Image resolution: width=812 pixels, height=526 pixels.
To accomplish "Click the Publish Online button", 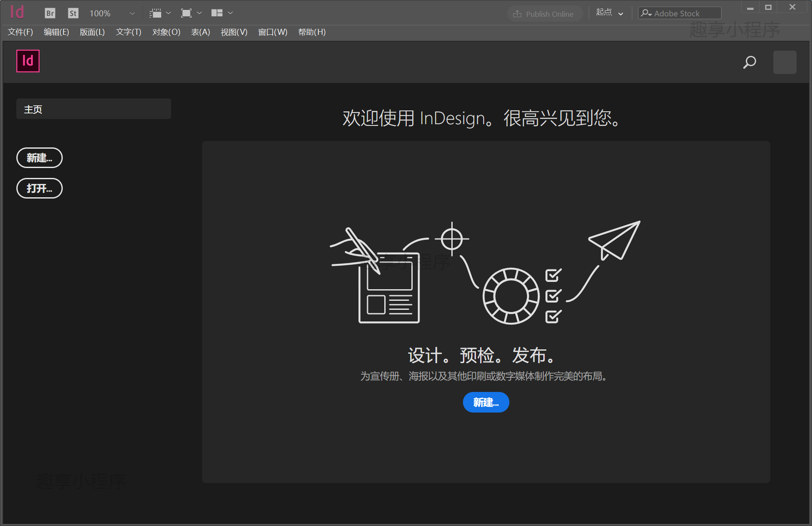I will point(544,14).
